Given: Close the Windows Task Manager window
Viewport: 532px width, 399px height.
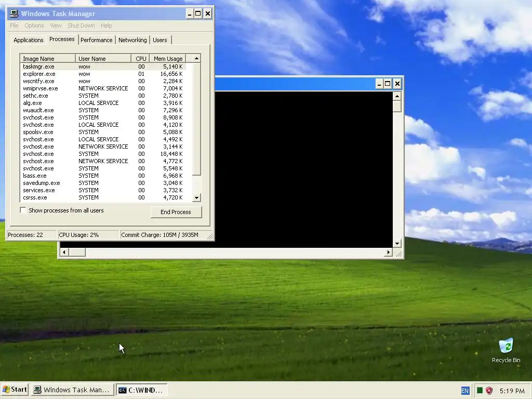Looking at the screenshot, I should (x=208, y=14).
